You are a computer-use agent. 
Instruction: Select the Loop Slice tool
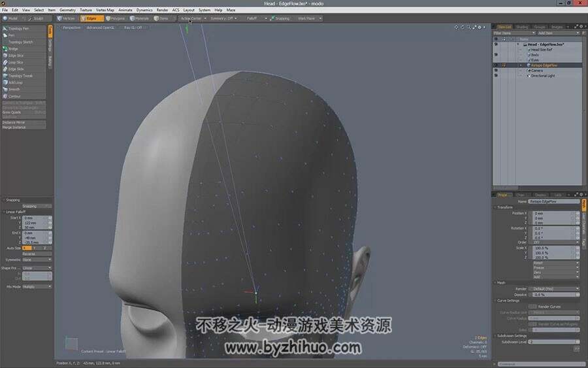pos(24,62)
